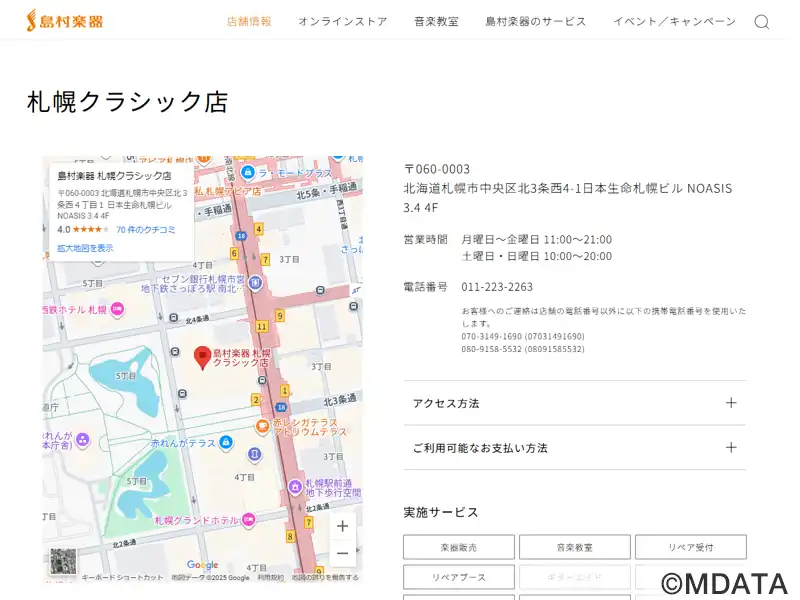Click the red store pin on map
Image resolution: width=800 pixels, height=600 pixels.
coord(202,357)
